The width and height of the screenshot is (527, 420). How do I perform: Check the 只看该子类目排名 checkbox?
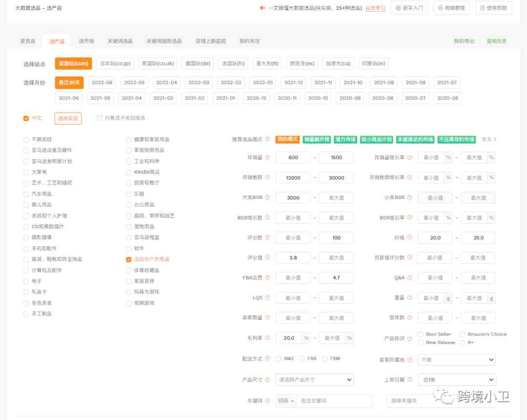[99, 118]
